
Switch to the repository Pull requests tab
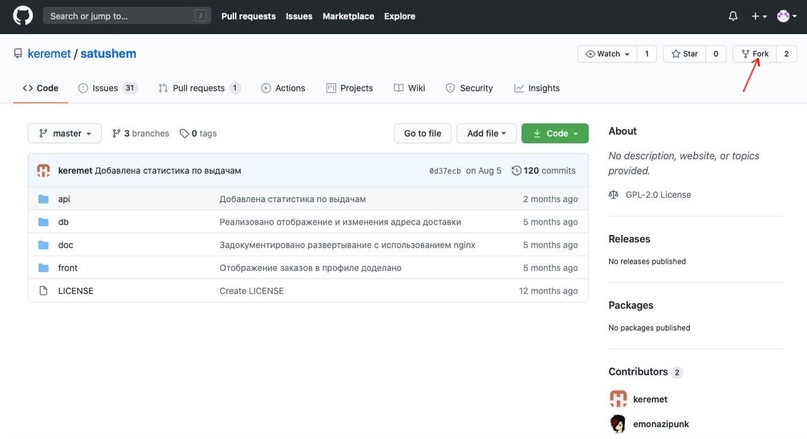click(x=199, y=89)
